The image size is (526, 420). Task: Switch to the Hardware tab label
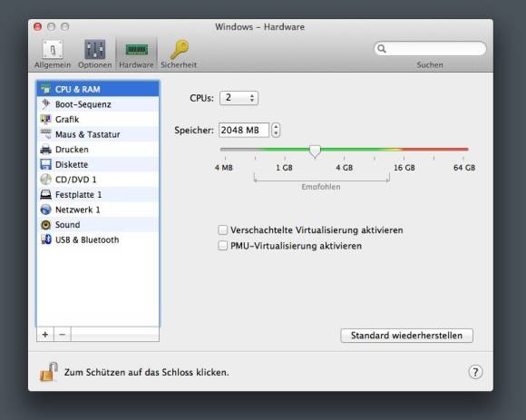coord(136,65)
